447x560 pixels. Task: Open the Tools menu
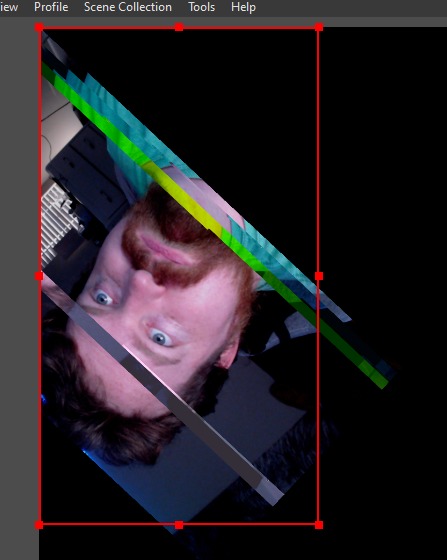(201, 7)
